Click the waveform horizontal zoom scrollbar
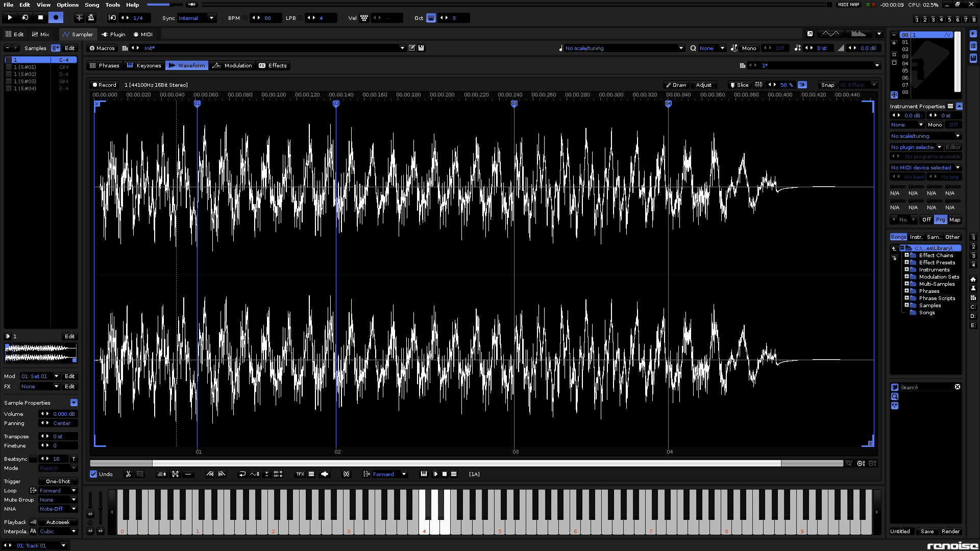 click(x=466, y=463)
